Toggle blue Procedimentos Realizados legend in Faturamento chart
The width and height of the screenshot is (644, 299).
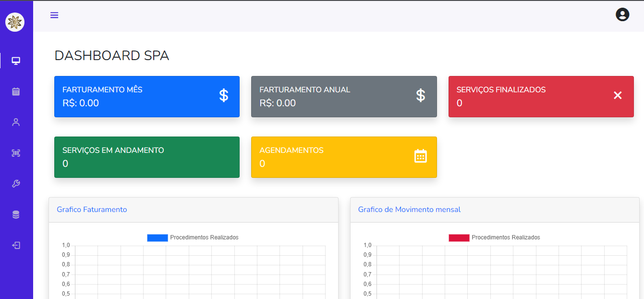click(x=158, y=237)
